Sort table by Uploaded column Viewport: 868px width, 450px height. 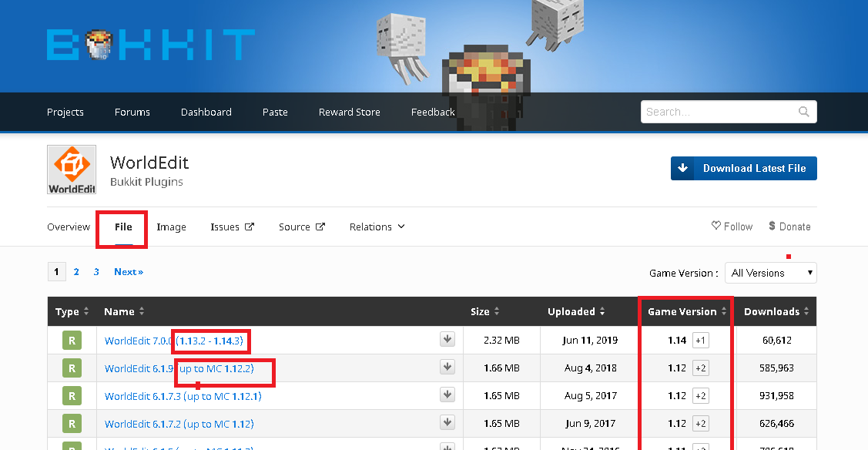[576, 311]
